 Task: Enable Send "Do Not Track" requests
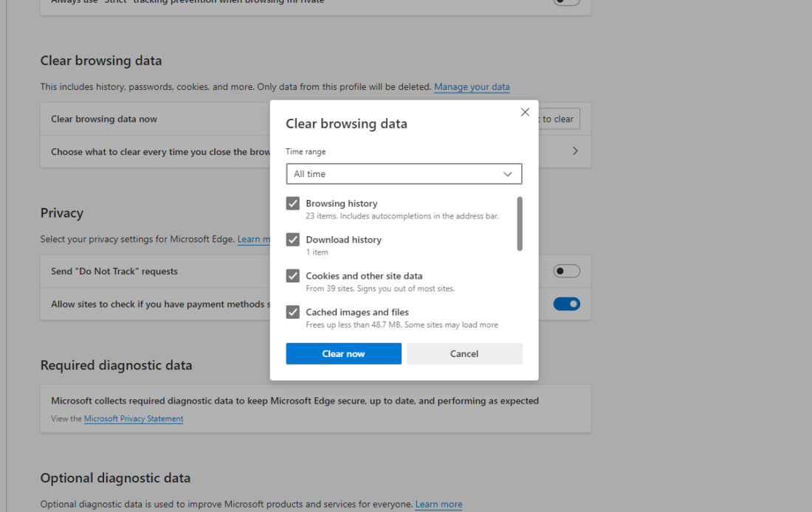coord(566,271)
